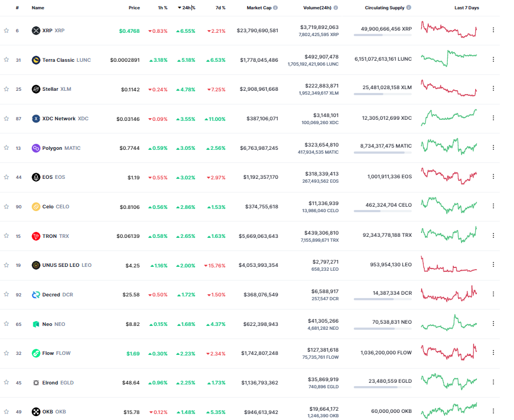
Task: Open the Neo 7-day sparkline chart
Action: point(449,323)
